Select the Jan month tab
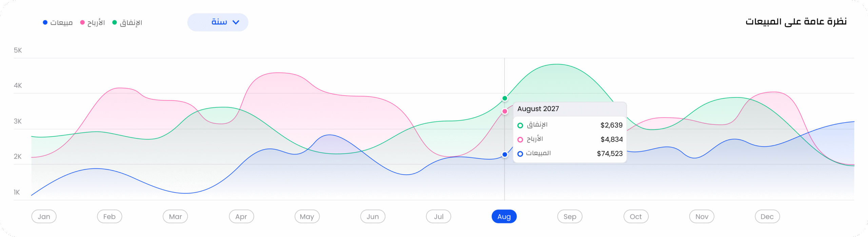Viewport: 868px width, 237px height. pyautogui.click(x=44, y=217)
